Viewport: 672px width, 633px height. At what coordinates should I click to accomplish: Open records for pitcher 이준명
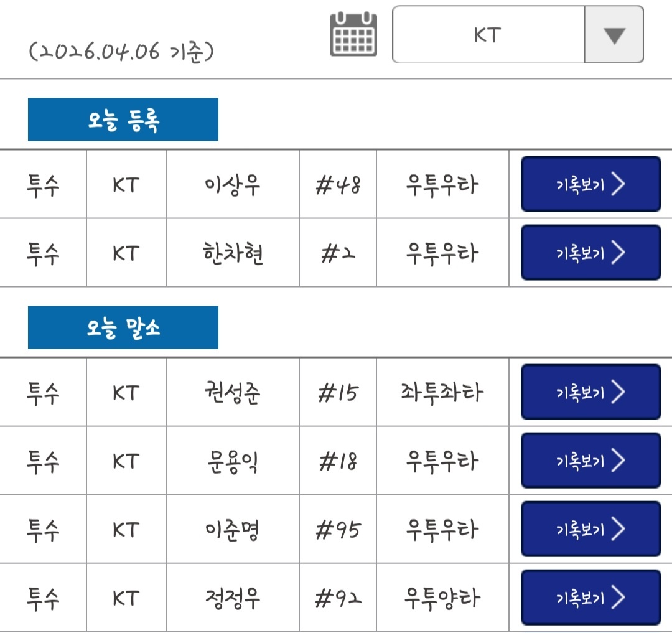590,530
